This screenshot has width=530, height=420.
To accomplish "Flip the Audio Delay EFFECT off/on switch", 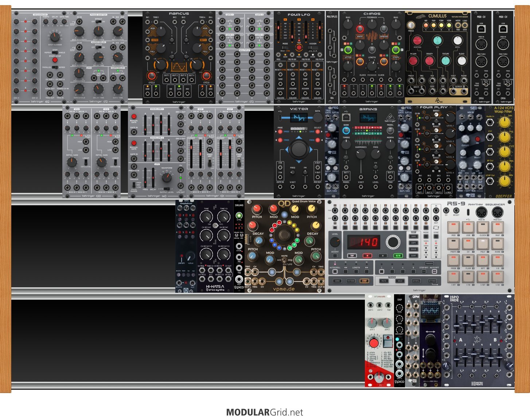I will [98, 47].
